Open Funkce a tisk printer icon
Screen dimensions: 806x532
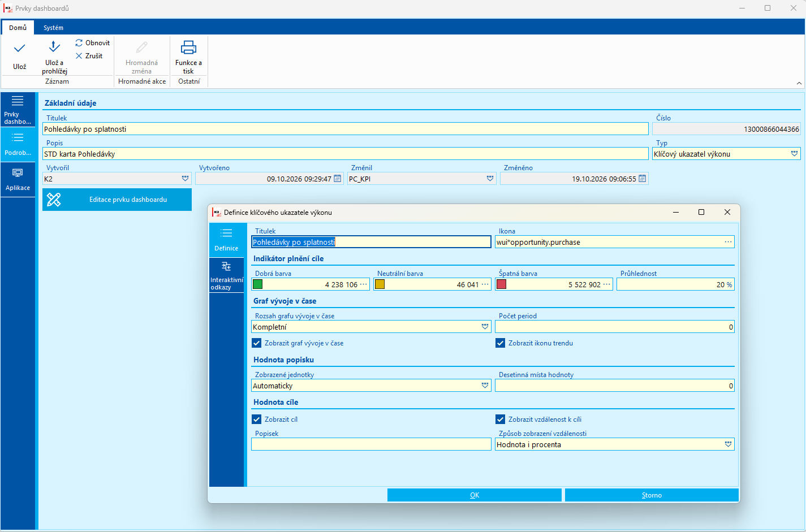point(188,47)
